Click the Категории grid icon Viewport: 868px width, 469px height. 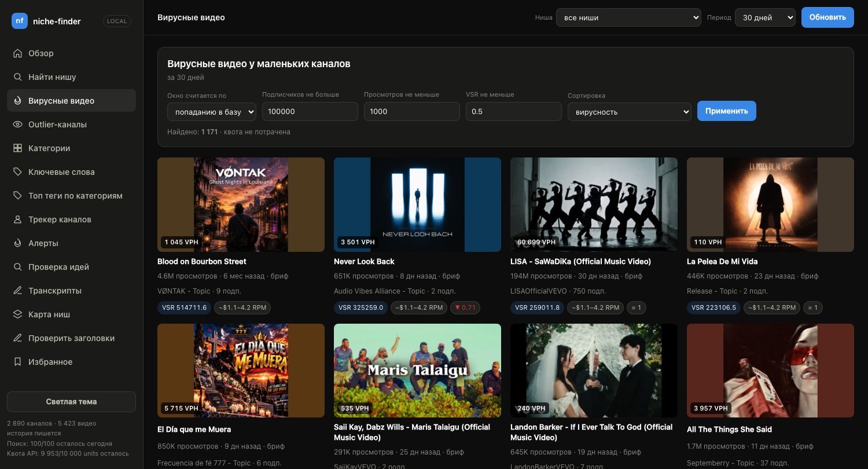tap(17, 148)
